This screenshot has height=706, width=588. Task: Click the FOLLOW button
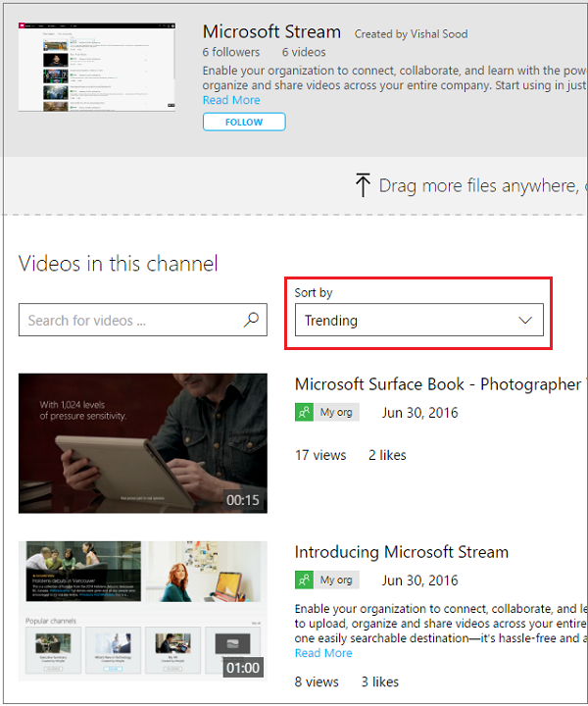tap(244, 122)
